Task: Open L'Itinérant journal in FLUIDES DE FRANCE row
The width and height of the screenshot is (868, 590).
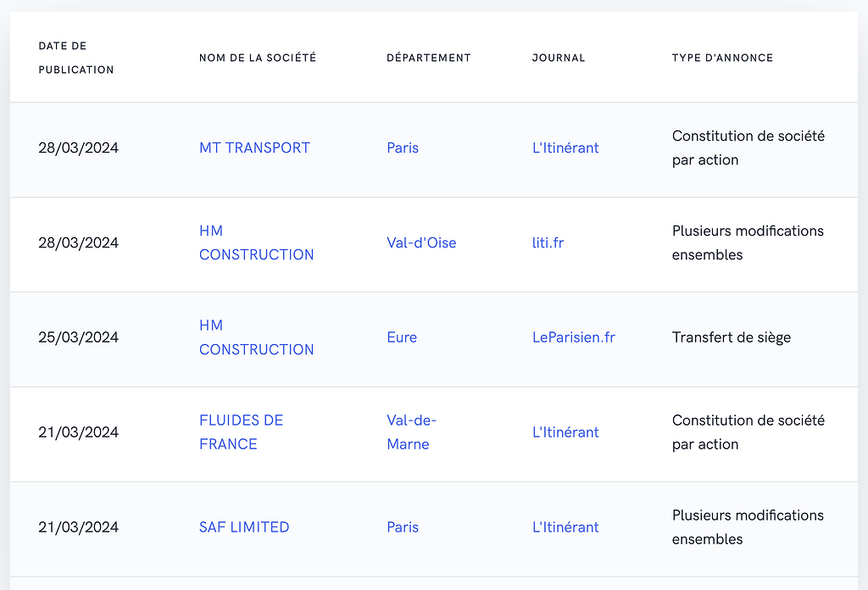Action: (x=565, y=432)
